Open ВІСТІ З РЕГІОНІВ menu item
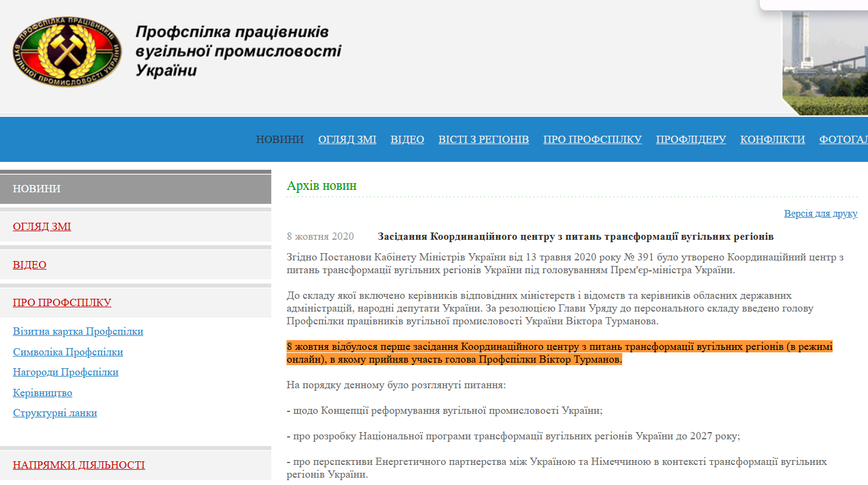The width and height of the screenshot is (868, 485). 484,139
